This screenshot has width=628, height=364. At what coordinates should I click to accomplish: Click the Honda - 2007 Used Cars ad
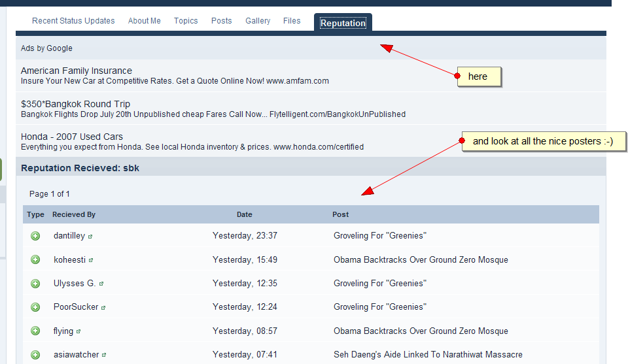(72, 137)
